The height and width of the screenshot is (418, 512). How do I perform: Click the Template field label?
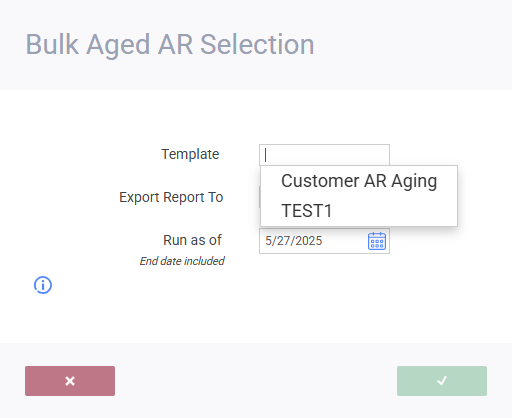190,154
